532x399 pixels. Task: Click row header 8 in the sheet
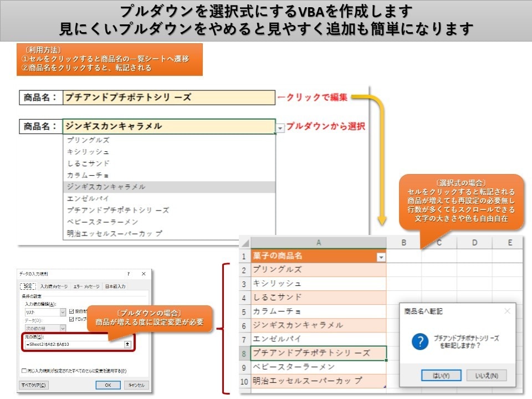pyautogui.click(x=244, y=354)
